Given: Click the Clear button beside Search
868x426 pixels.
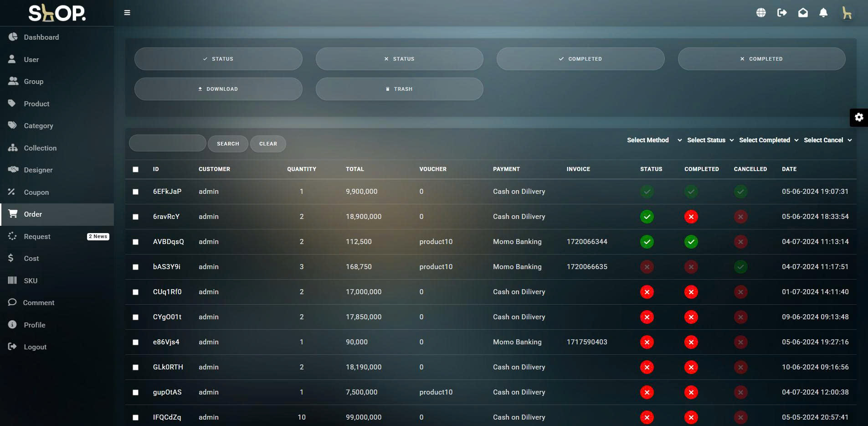Looking at the screenshot, I should point(268,144).
